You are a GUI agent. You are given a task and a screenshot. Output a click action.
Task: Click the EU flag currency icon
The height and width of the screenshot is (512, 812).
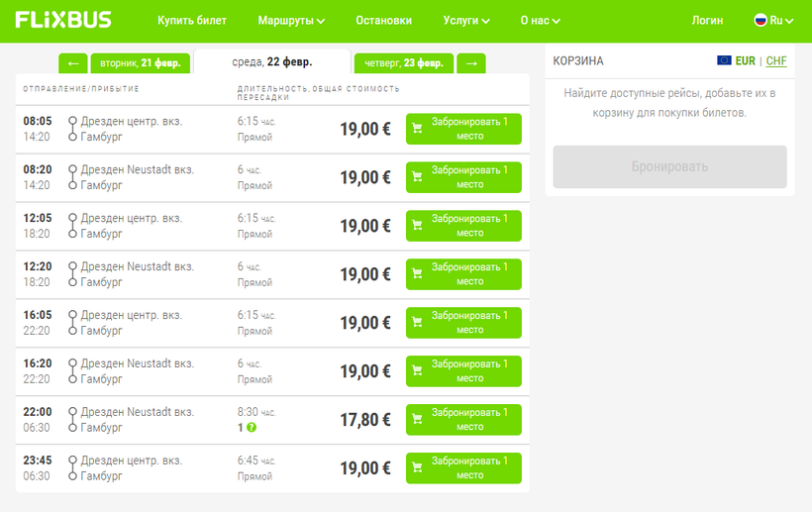[724, 61]
